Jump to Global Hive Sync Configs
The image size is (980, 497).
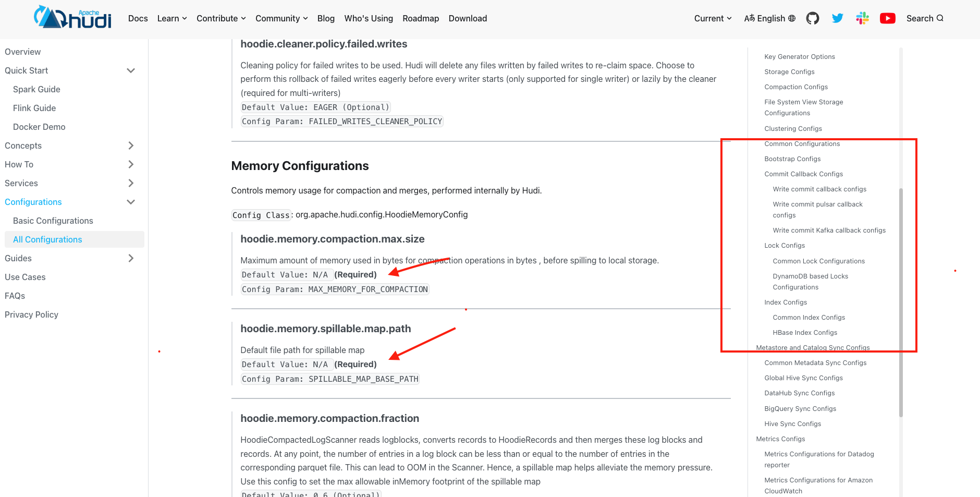point(803,378)
